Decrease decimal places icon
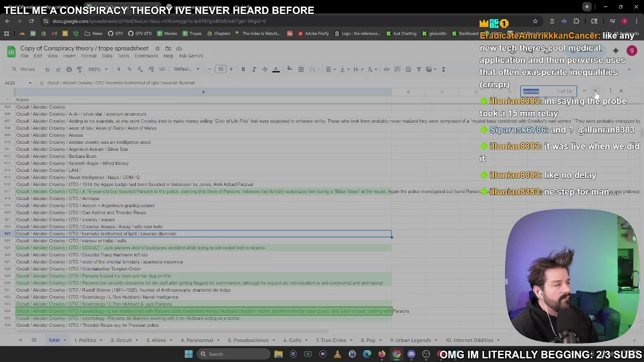The height and width of the screenshot is (362, 644). tap(140, 69)
